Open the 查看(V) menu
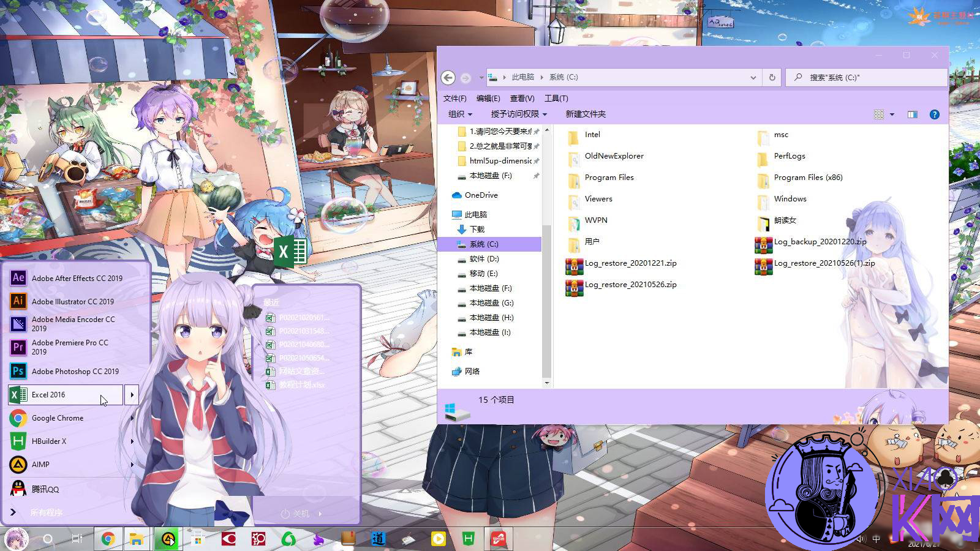The height and width of the screenshot is (551, 980). click(x=522, y=98)
